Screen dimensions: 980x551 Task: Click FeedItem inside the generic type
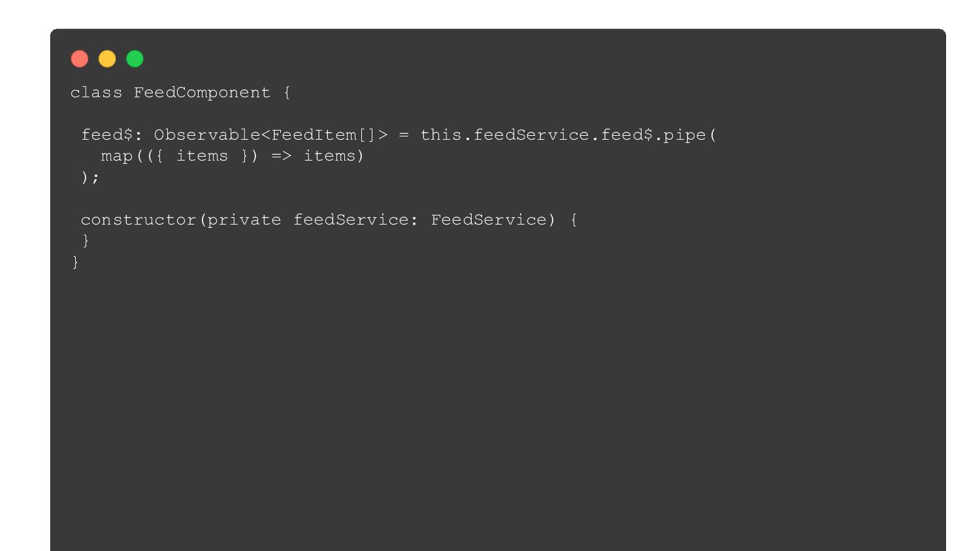pyautogui.click(x=314, y=135)
